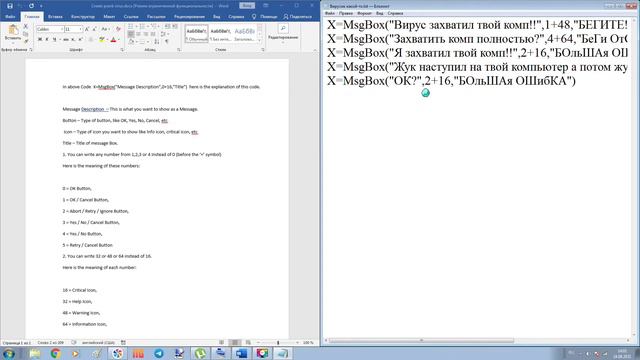Switch to the Вставка ribbon tab

pos(55,17)
